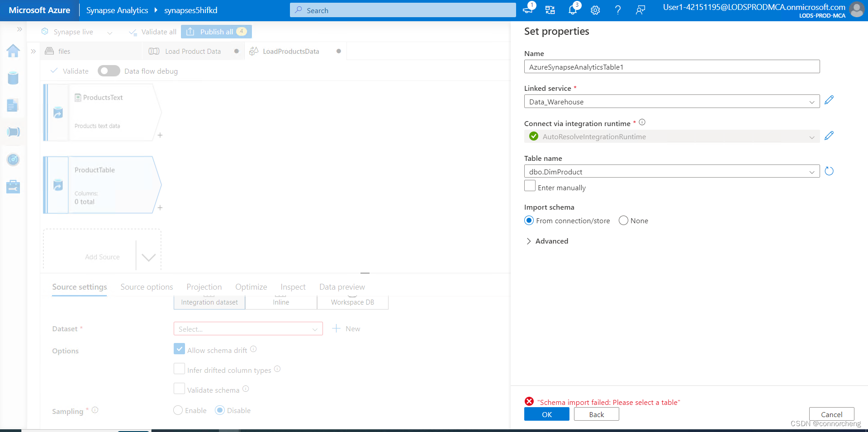Screen dimensions: 868x432
Task: Switch to the Inspect tab
Action: click(x=293, y=287)
